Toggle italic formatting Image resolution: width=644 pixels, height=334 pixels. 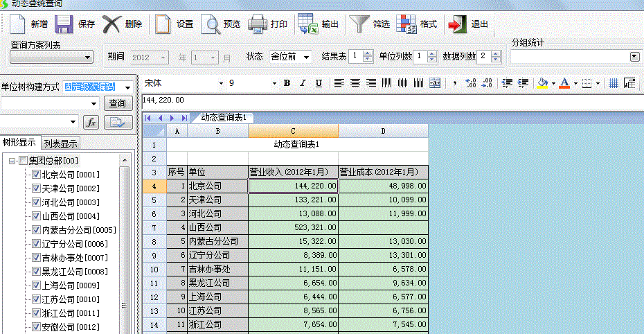(x=303, y=83)
